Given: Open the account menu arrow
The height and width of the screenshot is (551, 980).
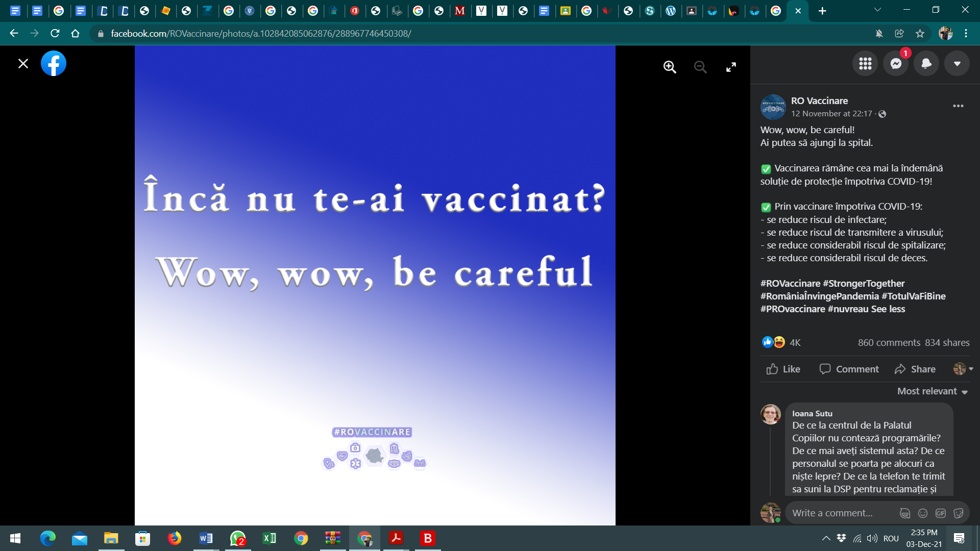Looking at the screenshot, I should (x=957, y=63).
